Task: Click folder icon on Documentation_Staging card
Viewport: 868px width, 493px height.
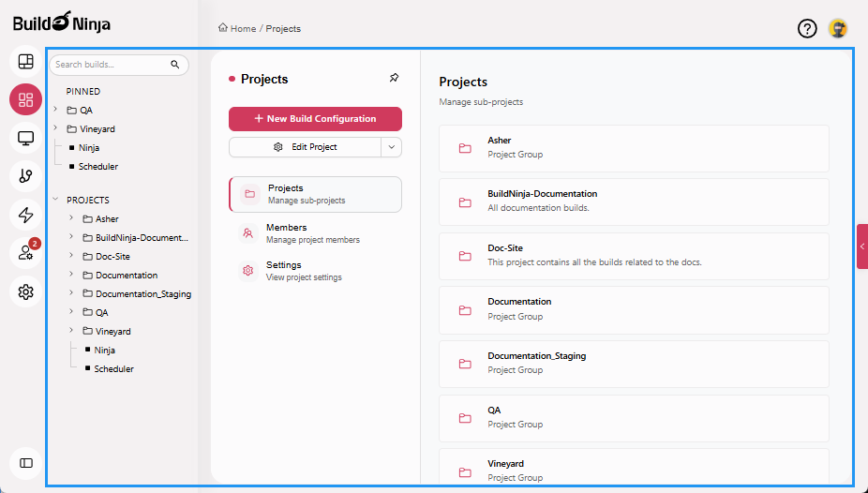Action: tap(465, 364)
